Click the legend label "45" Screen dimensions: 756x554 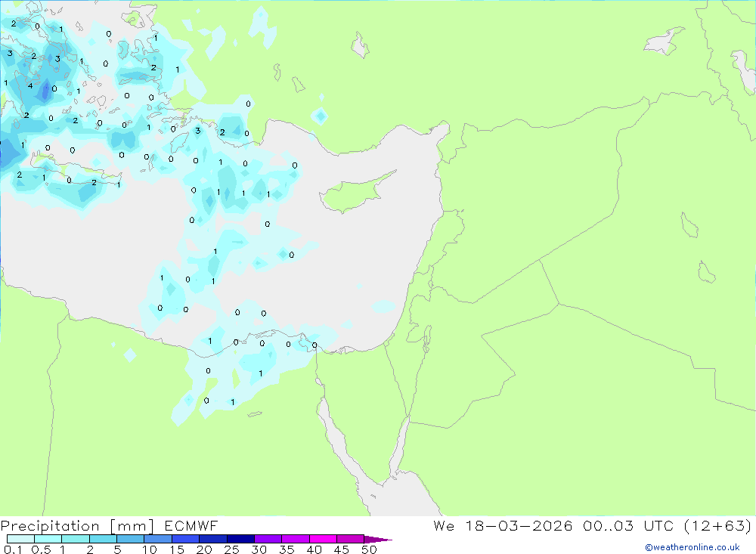342,549
